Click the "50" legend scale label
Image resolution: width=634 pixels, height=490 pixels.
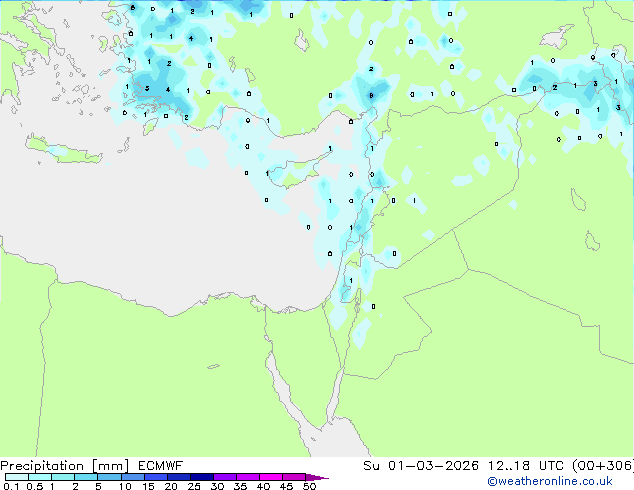(309, 486)
